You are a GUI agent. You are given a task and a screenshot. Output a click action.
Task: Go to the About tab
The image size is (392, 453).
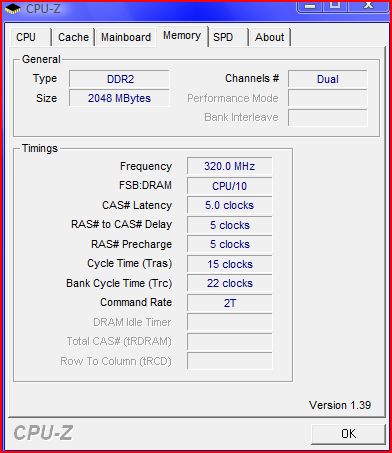pyautogui.click(x=269, y=37)
